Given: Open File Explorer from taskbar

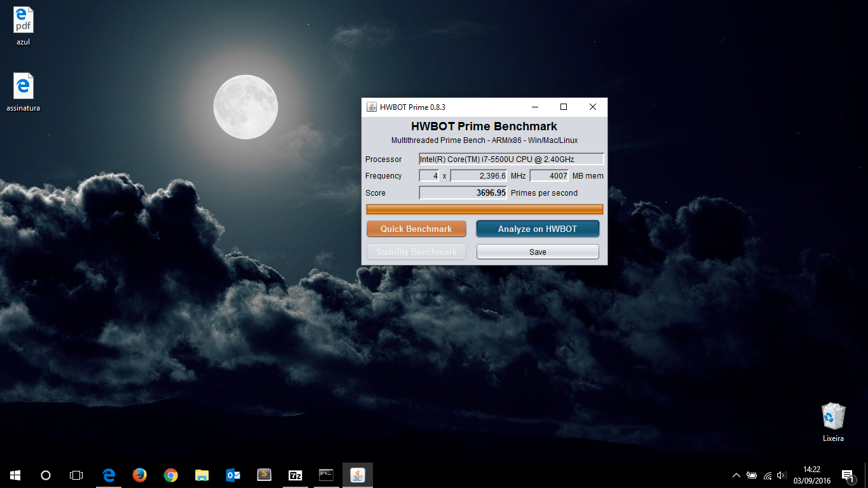Looking at the screenshot, I should pyautogui.click(x=201, y=475).
